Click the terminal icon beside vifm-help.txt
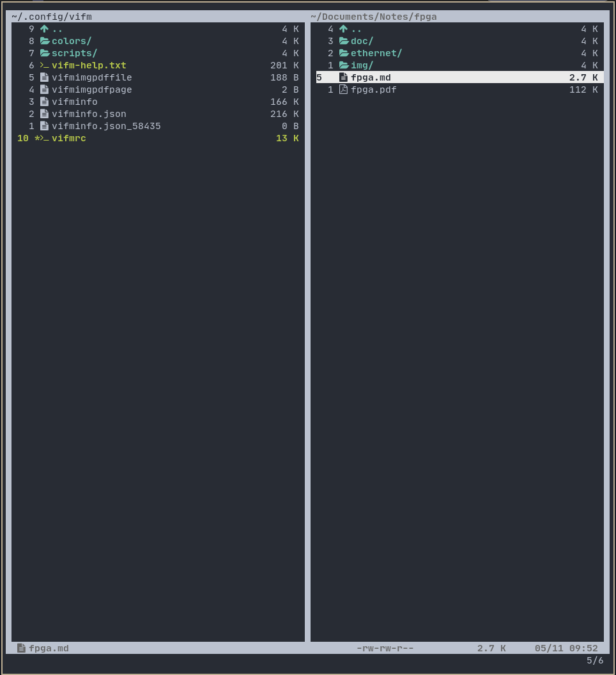616x675 pixels. (44, 65)
